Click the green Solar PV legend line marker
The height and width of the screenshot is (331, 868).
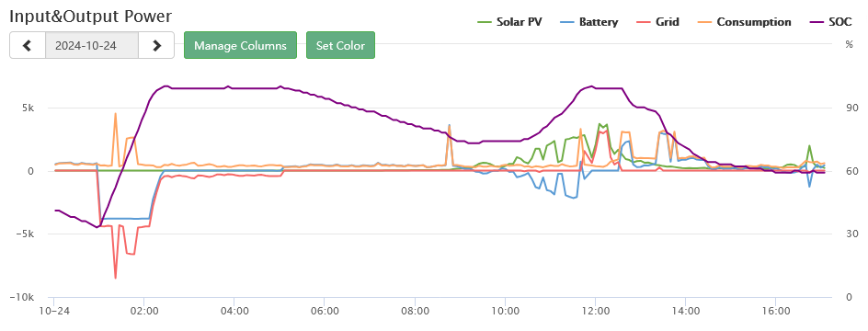click(x=485, y=23)
